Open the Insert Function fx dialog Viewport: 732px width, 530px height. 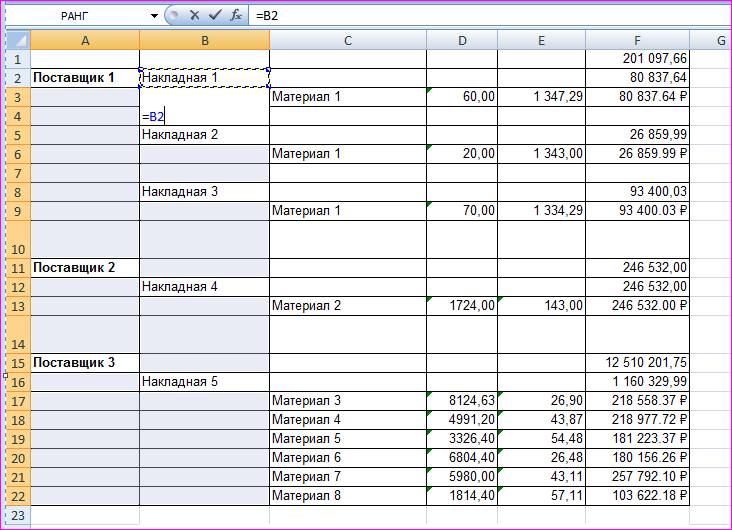click(x=236, y=15)
